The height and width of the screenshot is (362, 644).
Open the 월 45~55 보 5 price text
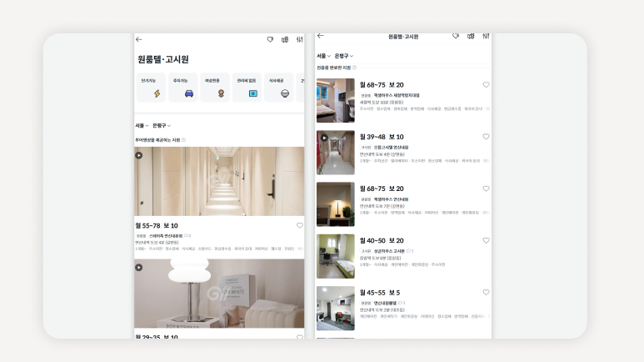point(380,293)
